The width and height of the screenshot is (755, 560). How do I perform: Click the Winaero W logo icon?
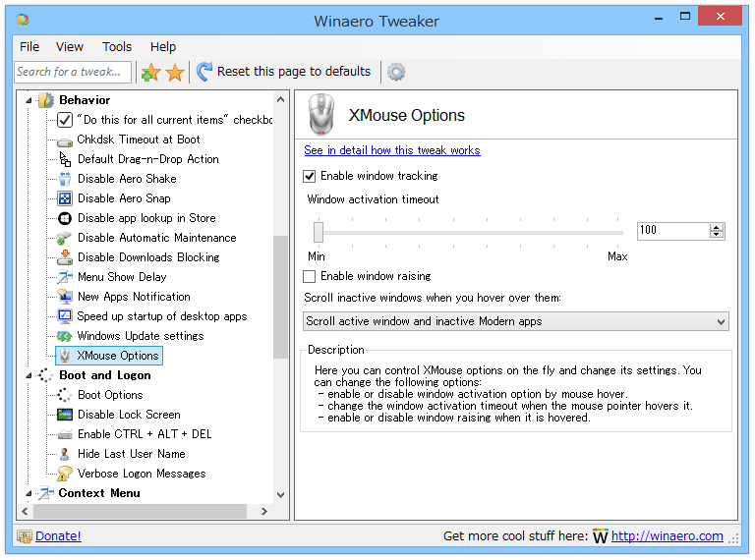[x=600, y=536]
